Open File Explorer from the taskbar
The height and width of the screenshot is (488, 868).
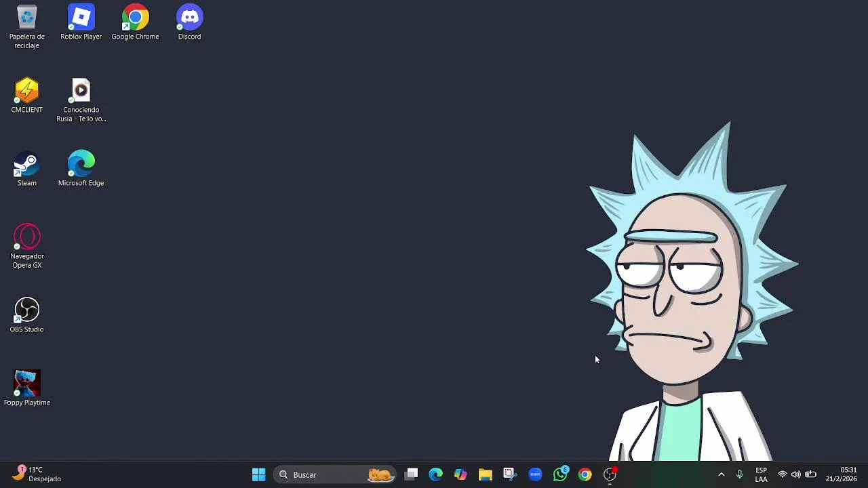485,474
